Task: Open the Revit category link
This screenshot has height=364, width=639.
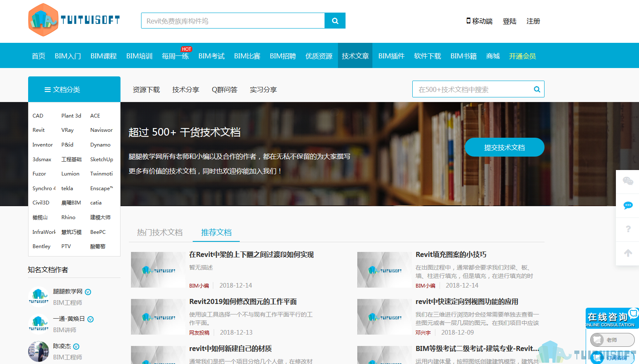Action: click(x=39, y=130)
